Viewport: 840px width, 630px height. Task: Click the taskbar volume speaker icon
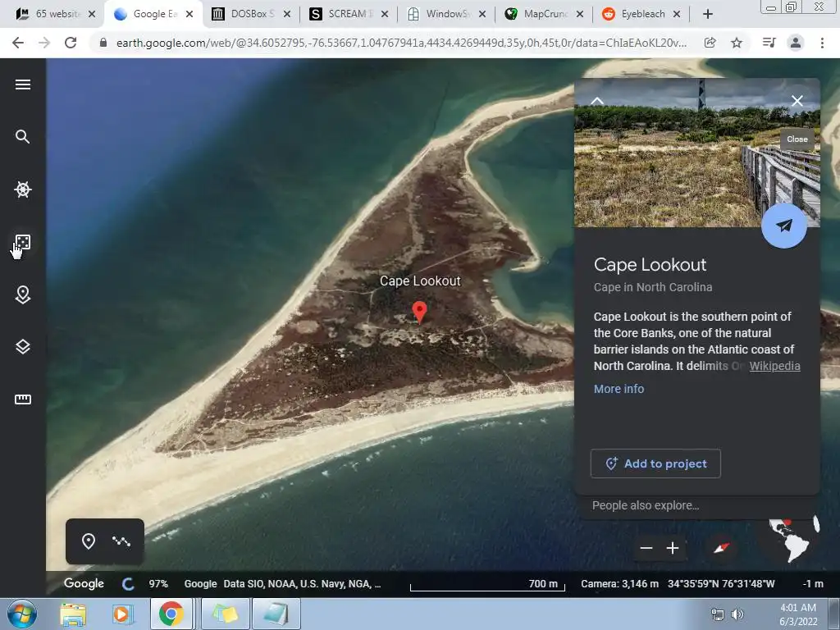[x=737, y=614]
